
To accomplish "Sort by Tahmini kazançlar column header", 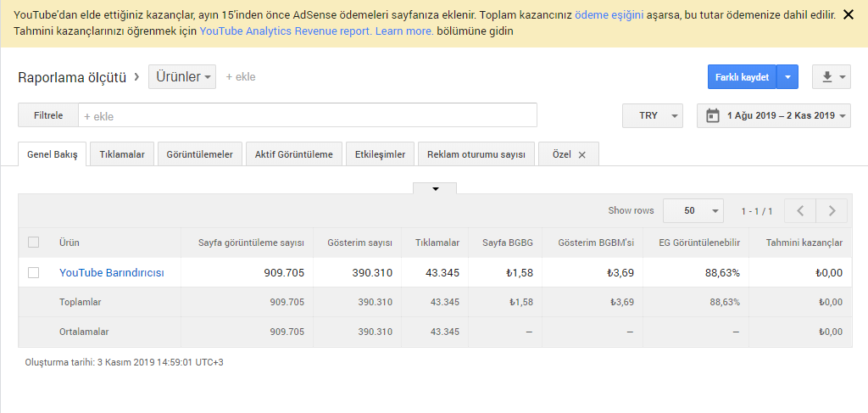I will point(804,243).
